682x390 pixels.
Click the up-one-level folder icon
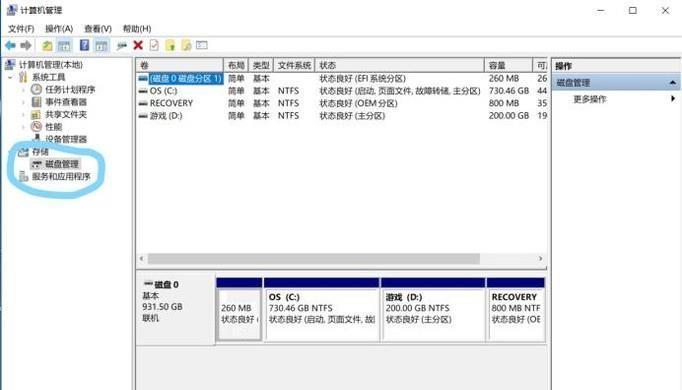click(x=47, y=45)
